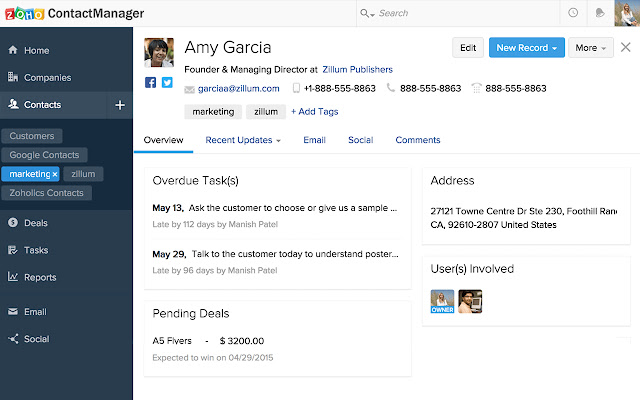
Task: Open Deals dollar icon in sidebar
Action: point(13,222)
